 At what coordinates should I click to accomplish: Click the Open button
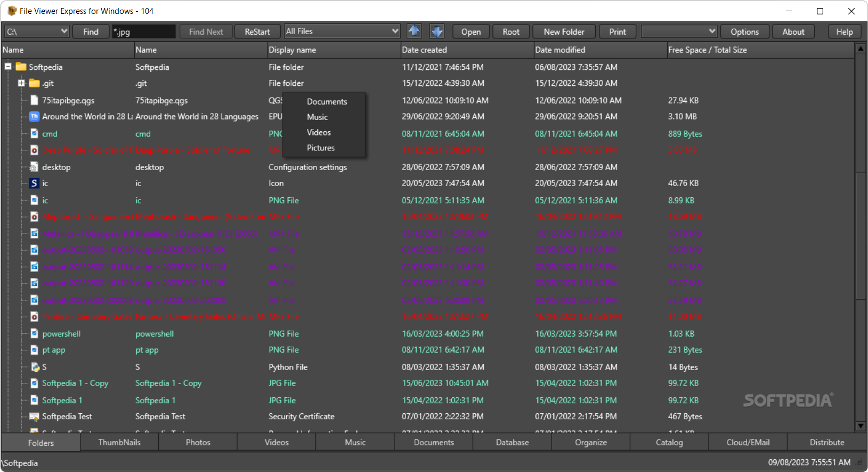tap(471, 31)
